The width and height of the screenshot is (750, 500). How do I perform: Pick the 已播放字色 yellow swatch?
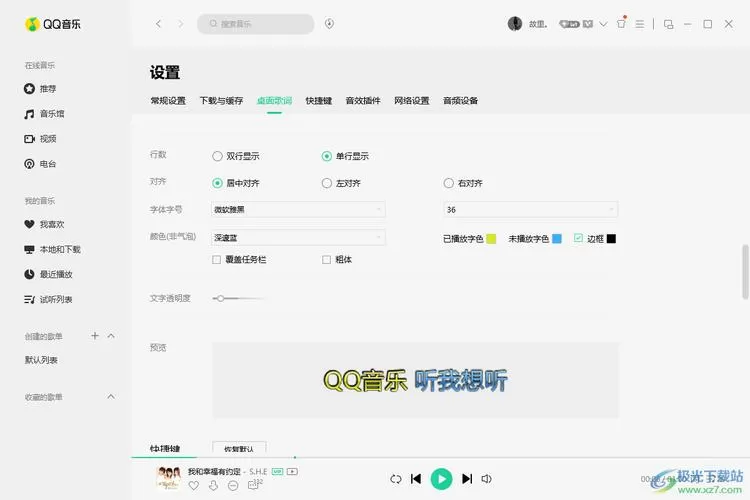tap(491, 238)
